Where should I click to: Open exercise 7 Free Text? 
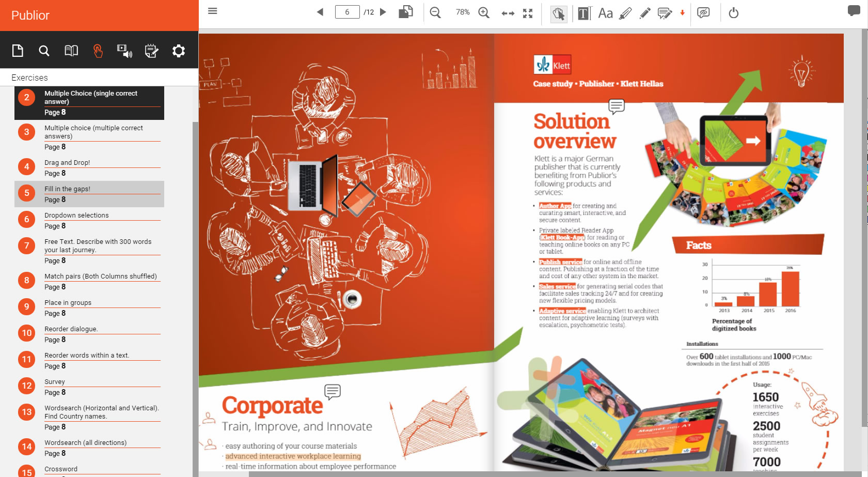[x=89, y=251]
